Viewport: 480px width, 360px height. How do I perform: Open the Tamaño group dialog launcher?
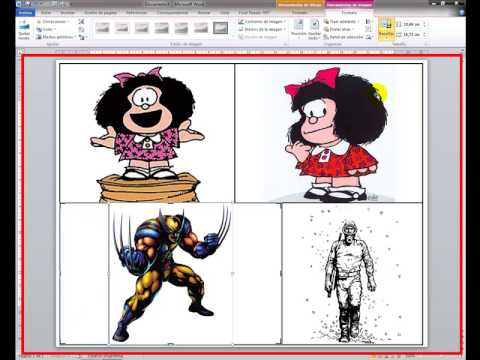(426, 44)
